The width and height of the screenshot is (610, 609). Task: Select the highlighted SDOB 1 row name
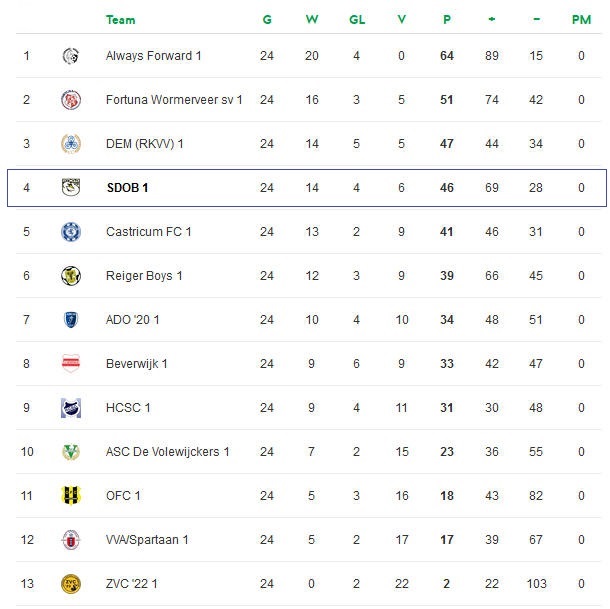(127, 188)
